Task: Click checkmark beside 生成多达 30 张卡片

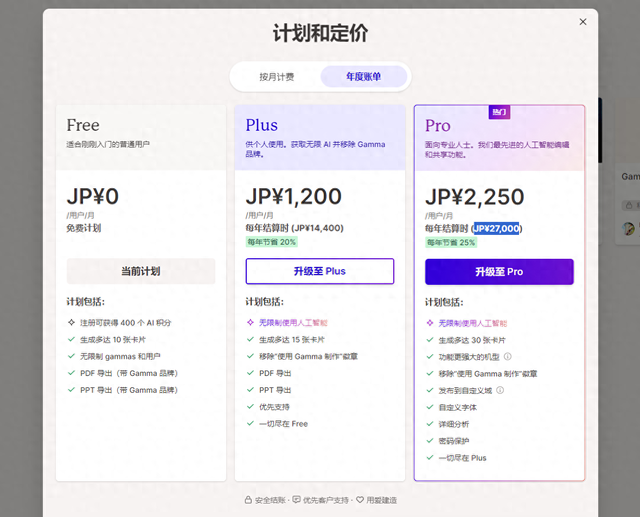Action: (430, 340)
